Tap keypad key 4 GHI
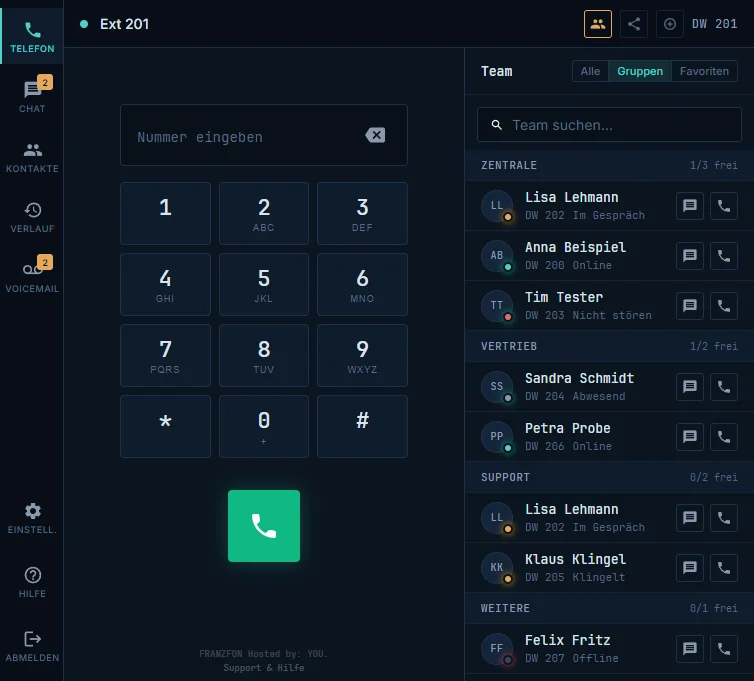The image size is (754, 681). click(x=165, y=285)
